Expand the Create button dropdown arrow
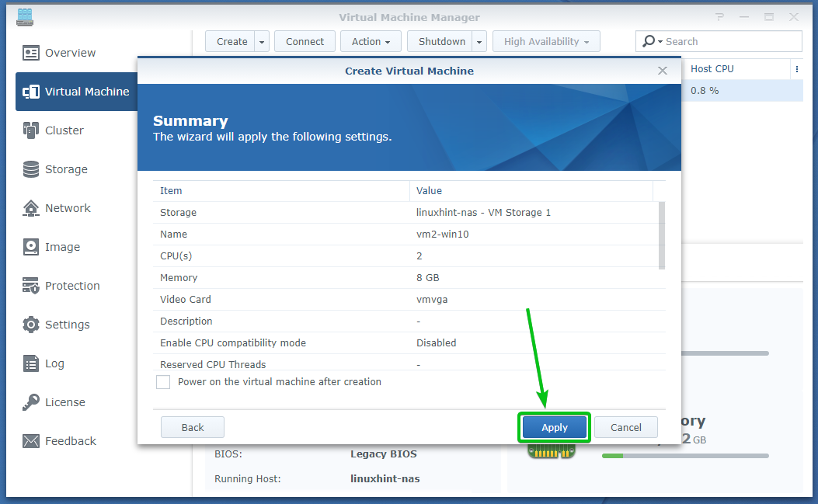The height and width of the screenshot is (504, 818). point(262,42)
